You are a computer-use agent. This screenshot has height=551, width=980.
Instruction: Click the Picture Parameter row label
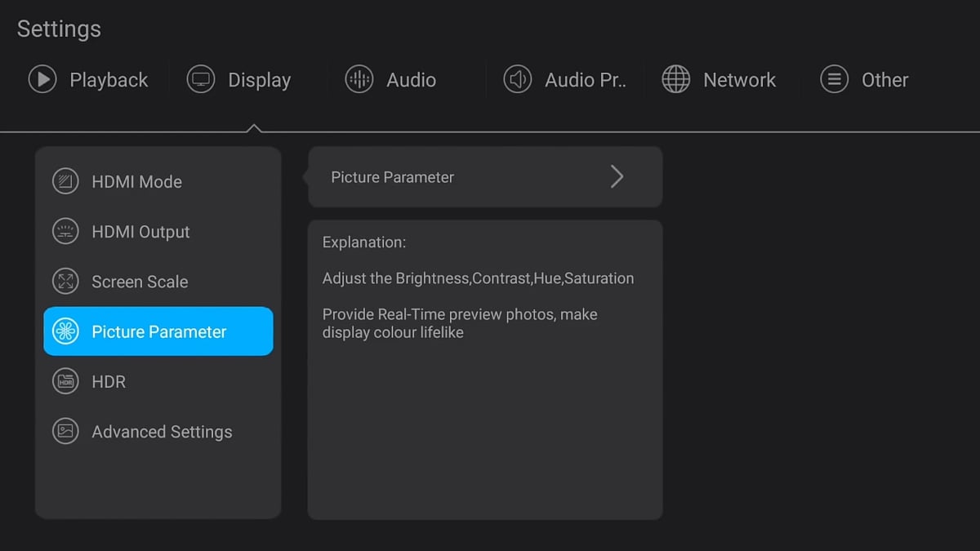[392, 177]
